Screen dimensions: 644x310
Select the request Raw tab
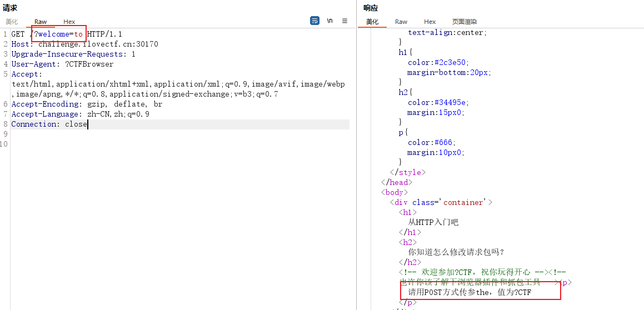point(41,22)
